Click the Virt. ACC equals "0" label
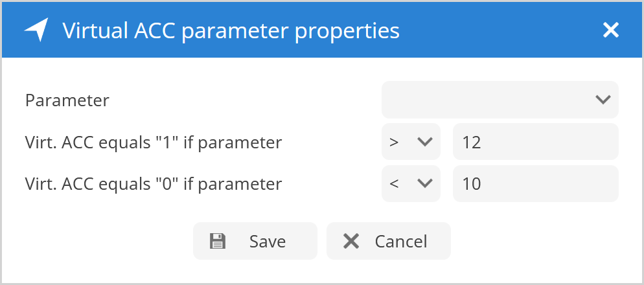This screenshot has height=285, width=644. pos(154,184)
